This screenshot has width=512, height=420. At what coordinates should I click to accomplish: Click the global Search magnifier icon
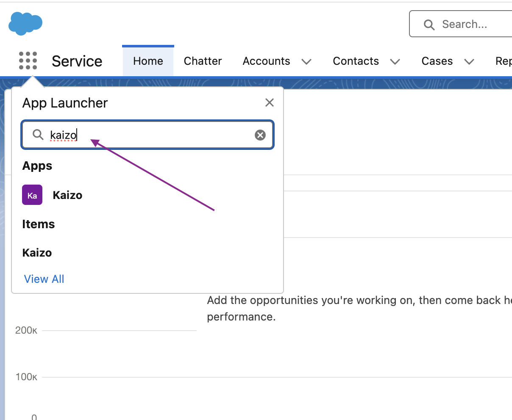(429, 25)
